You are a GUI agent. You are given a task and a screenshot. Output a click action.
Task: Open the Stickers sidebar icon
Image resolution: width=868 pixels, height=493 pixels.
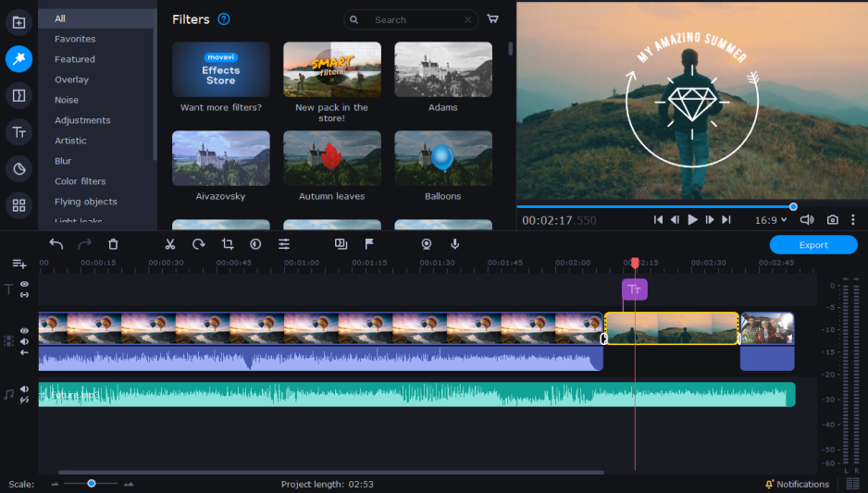[19, 168]
